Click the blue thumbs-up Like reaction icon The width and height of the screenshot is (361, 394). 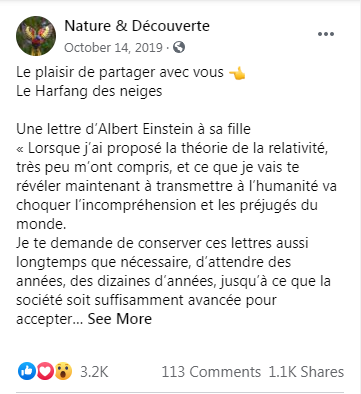point(27,371)
